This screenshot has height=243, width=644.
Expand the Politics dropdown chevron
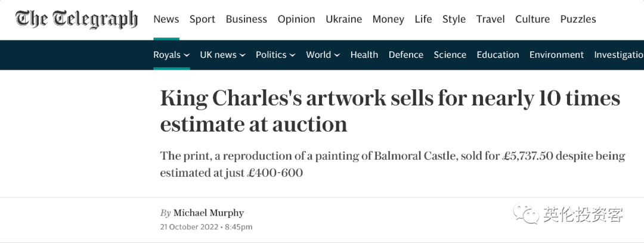coord(292,55)
